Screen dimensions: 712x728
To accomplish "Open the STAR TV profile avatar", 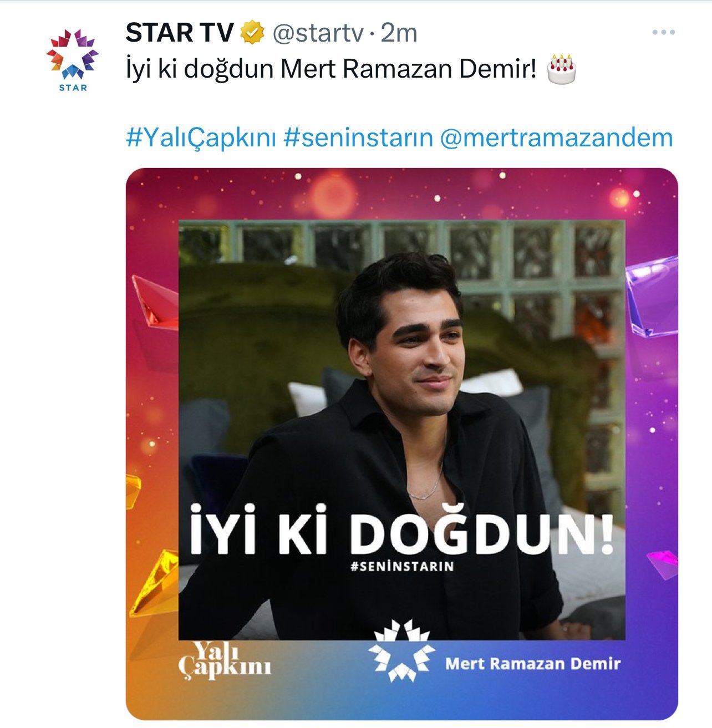I will [x=73, y=59].
